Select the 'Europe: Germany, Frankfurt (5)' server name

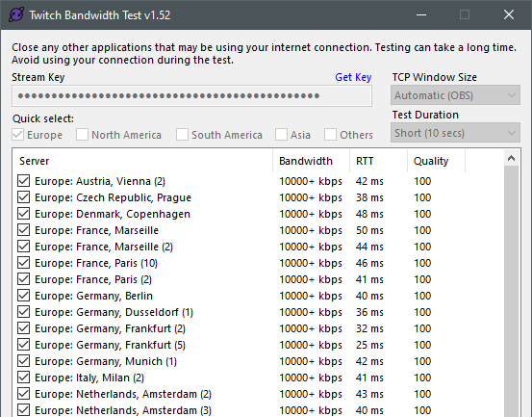point(110,345)
